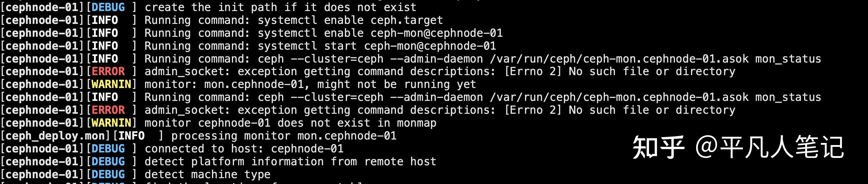This screenshot has width=868, height=184.
Task: Click the 'connected to host: cephnode-01' line
Action: pos(244,148)
